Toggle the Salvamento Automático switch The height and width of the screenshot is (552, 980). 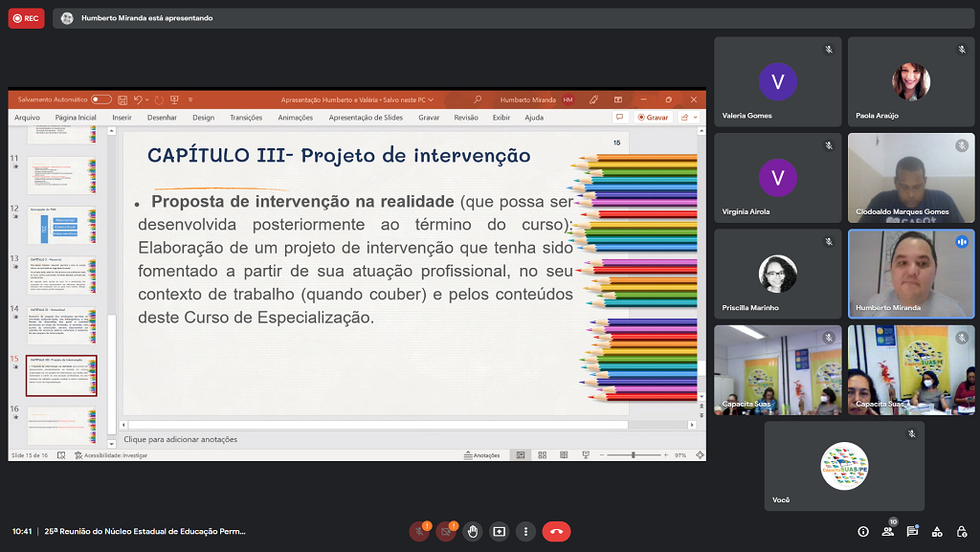tap(100, 99)
